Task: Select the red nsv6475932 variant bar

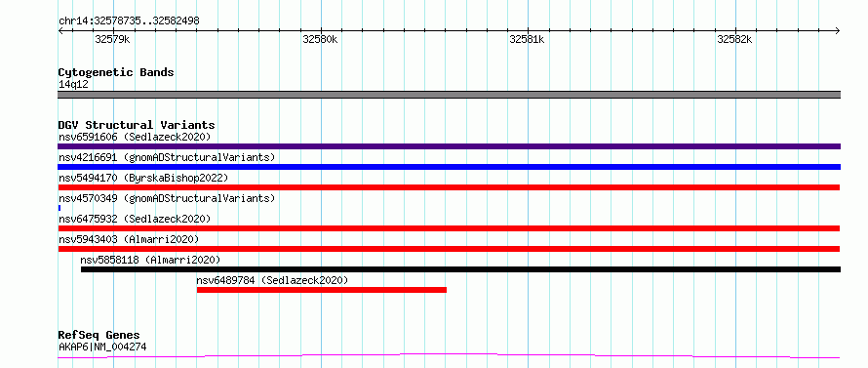Action: (449, 228)
